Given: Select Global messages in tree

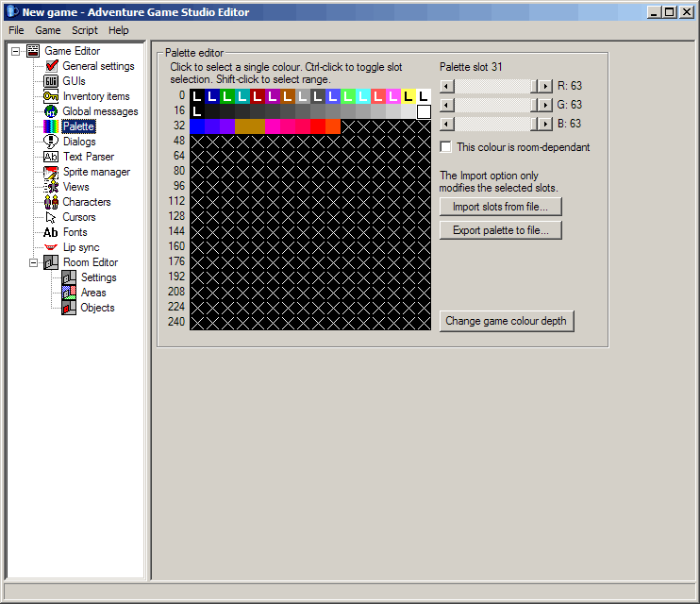Looking at the screenshot, I should [100, 111].
